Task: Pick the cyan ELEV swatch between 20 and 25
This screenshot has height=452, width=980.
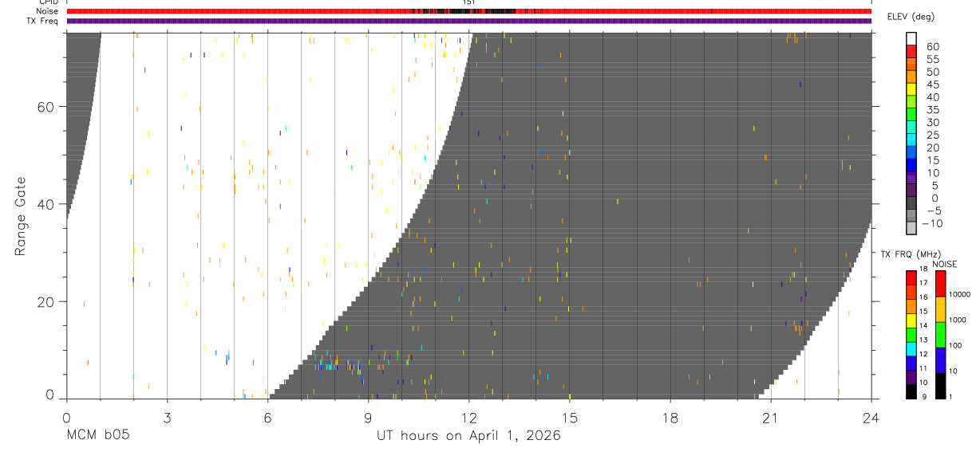Action: [911, 141]
